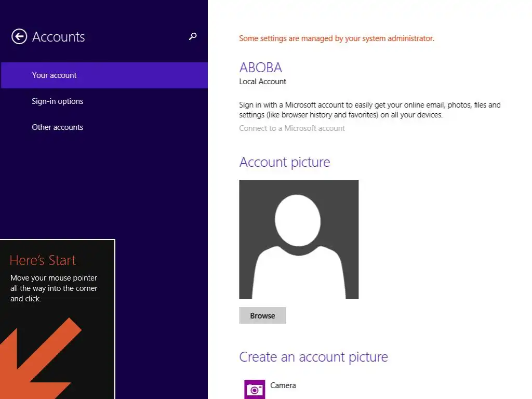Viewport: 532px width, 399px height.
Task: Click the ABOBA account name
Action: (261, 68)
